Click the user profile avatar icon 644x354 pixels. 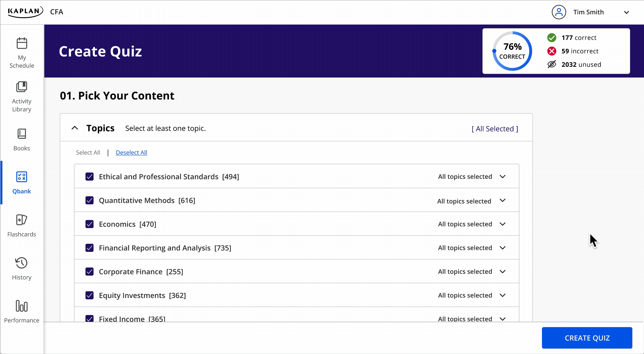[559, 12]
